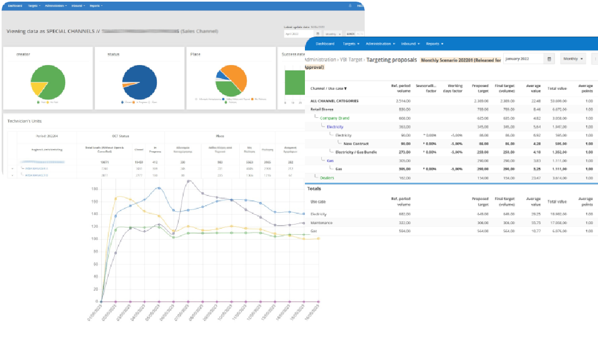Open Targets menu in the back dashboard window
This screenshot has height=364, width=598.
33,5
